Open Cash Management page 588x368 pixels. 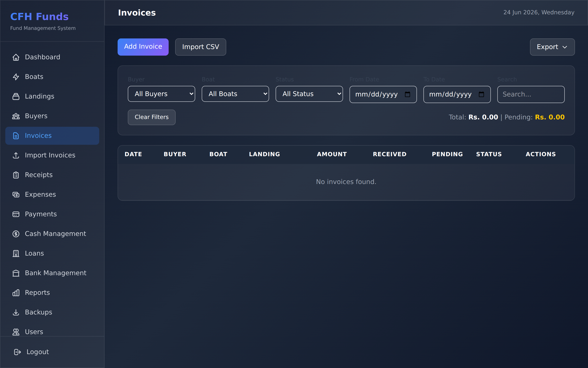pyautogui.click(x=52, y=234)
